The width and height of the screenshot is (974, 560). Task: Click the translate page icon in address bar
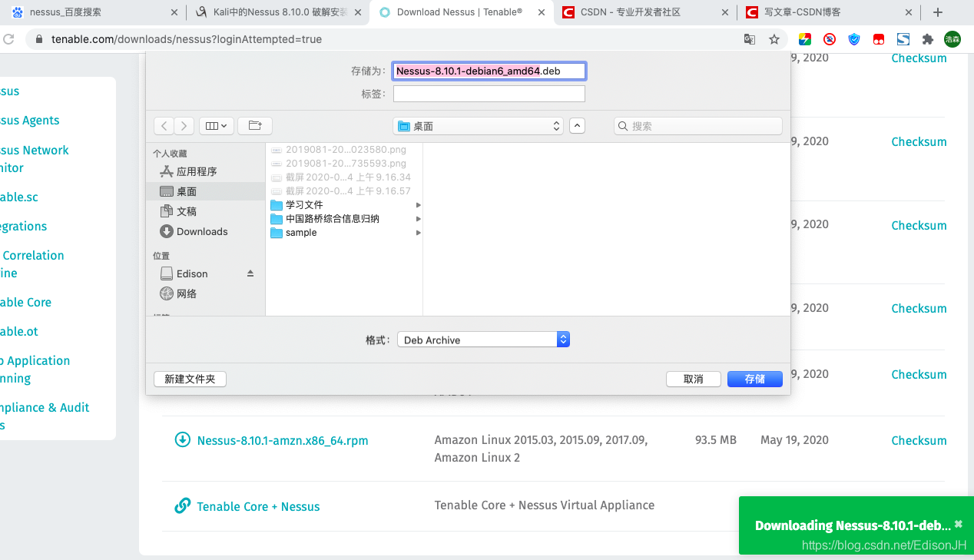point(750,39)
